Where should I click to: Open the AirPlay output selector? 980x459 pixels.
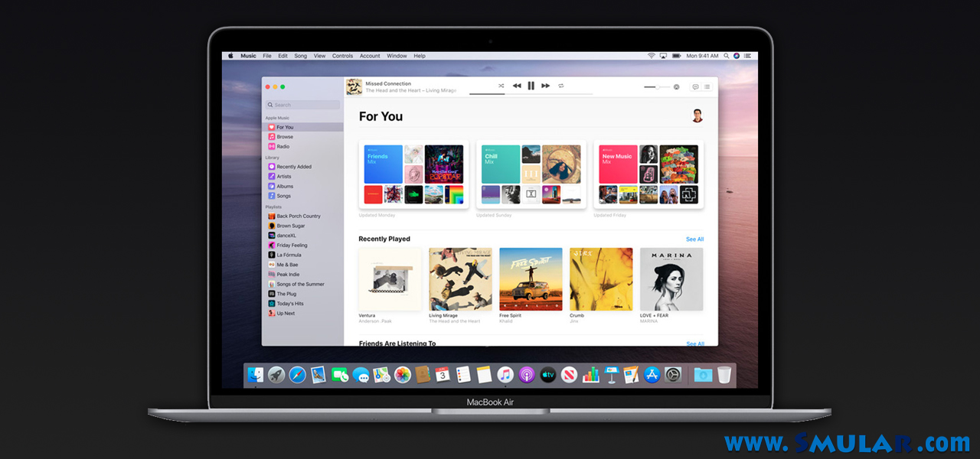click(x=677, y=87)
